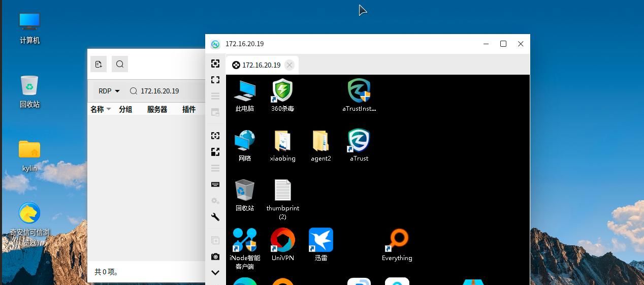Image resolution: width=644 pixels, height=285 pixels.
Task: Open the wrench tools icon in sidebar
Action: (215, 217)
